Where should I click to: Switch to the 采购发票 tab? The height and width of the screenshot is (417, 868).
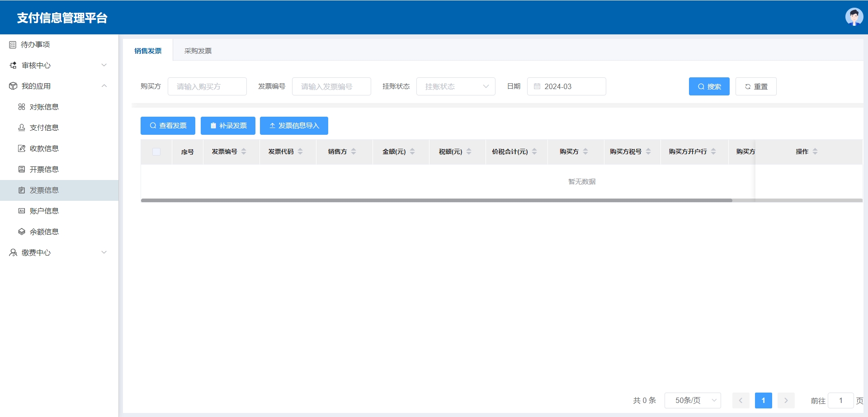[x=198, y=51]
